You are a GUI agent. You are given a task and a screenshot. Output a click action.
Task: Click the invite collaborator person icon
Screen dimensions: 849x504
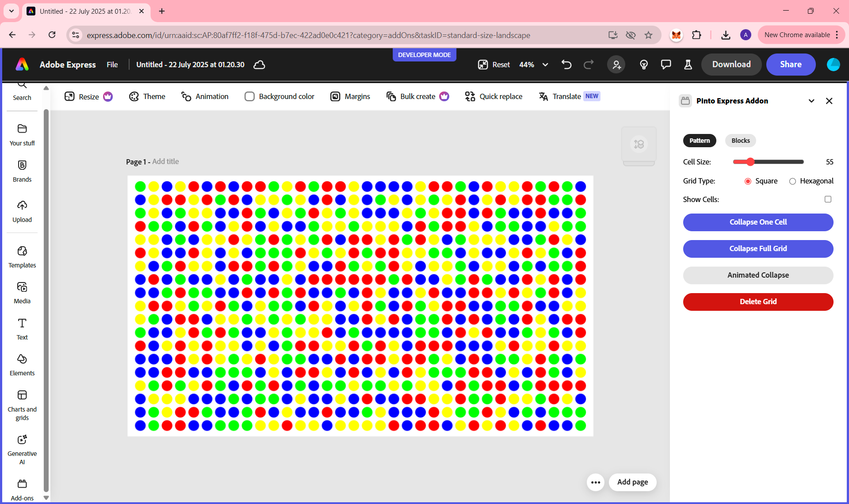[616, 65]
